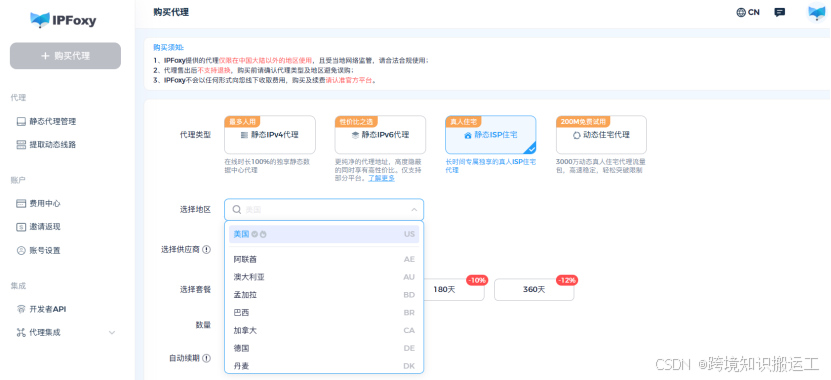Click the info icon beside 选择供应商
The height and width of the screenshot is (380, 831).
tap(207, 250)
